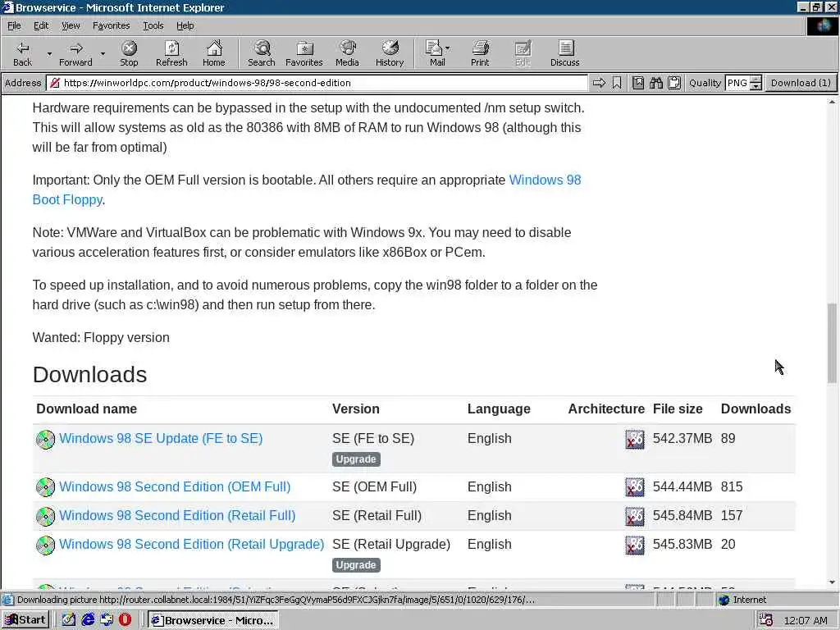Viewport: 840px width, 630px height.
Task: Click the Internet zone icon in status bar
Action: click(x=724, y=600)
